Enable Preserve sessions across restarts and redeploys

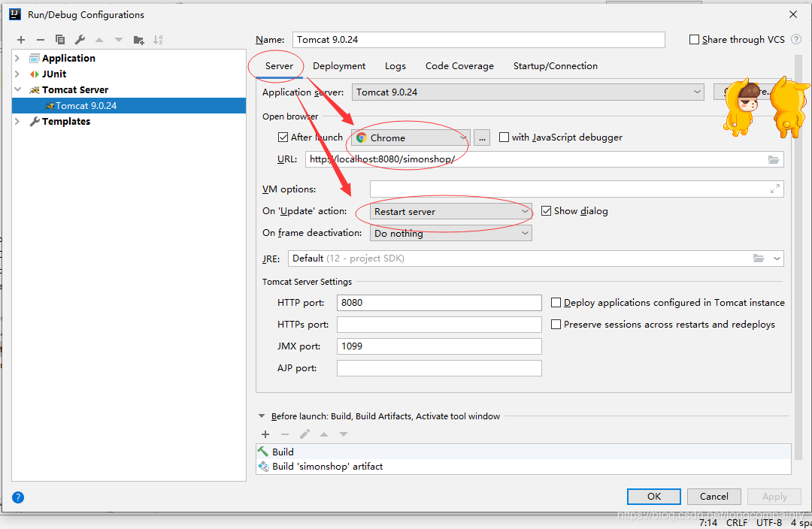click(x=556, y=324)
